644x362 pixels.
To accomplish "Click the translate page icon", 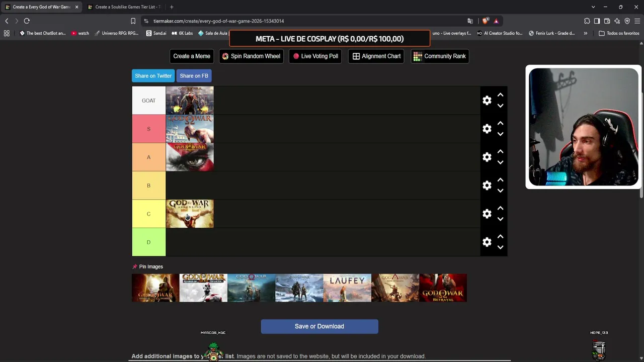I will pos(470,21).
